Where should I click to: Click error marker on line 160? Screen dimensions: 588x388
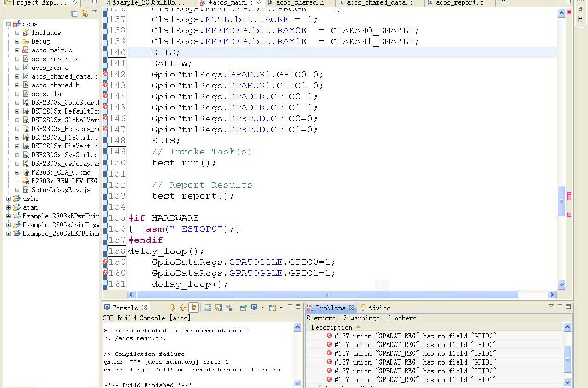[106, 273]
